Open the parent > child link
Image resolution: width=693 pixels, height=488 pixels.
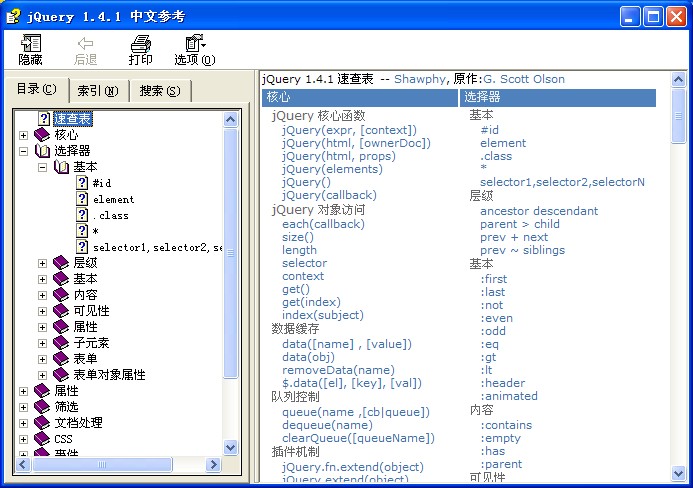pyautogui.click(x=520, y=224)
